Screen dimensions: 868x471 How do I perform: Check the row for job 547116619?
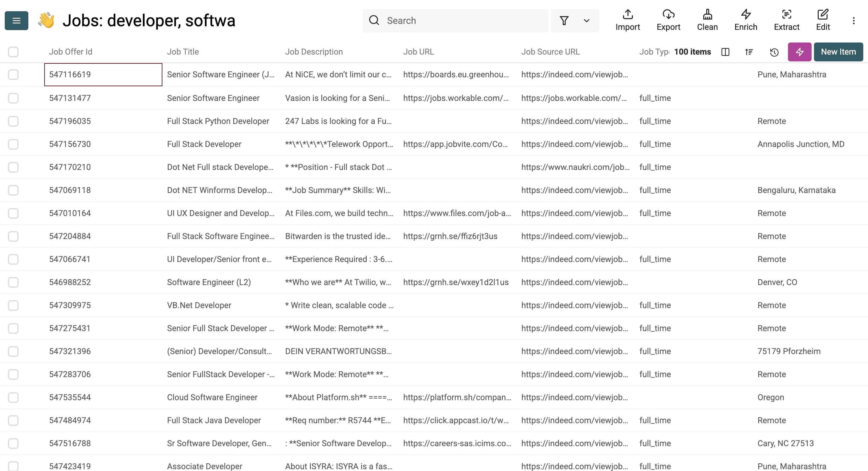(13, 74)
